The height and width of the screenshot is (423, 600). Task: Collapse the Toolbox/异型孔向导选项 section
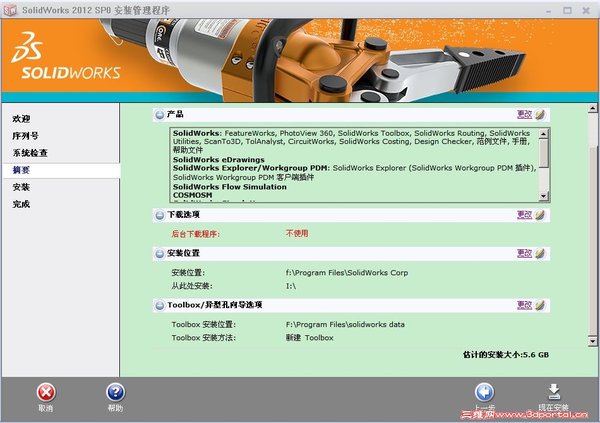tap(160, 305)
